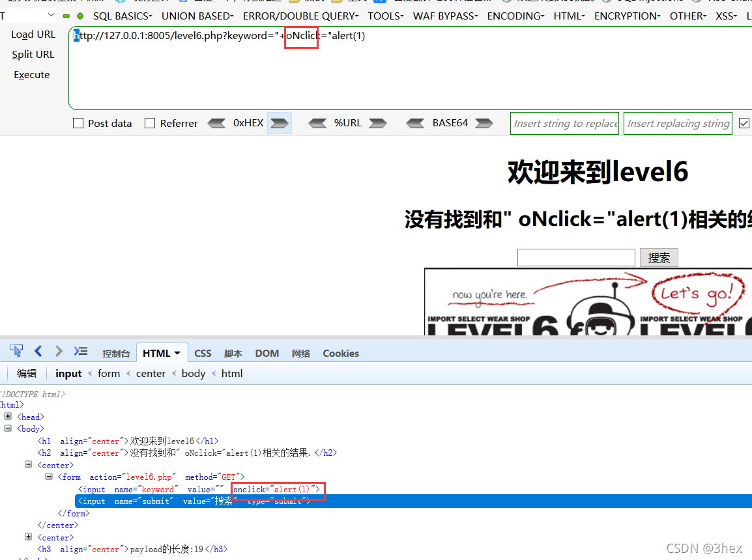Switch to the 脚本 script tab
This screenshot has height=560, width=752.
pyautogui.click(x=233, y=354)
